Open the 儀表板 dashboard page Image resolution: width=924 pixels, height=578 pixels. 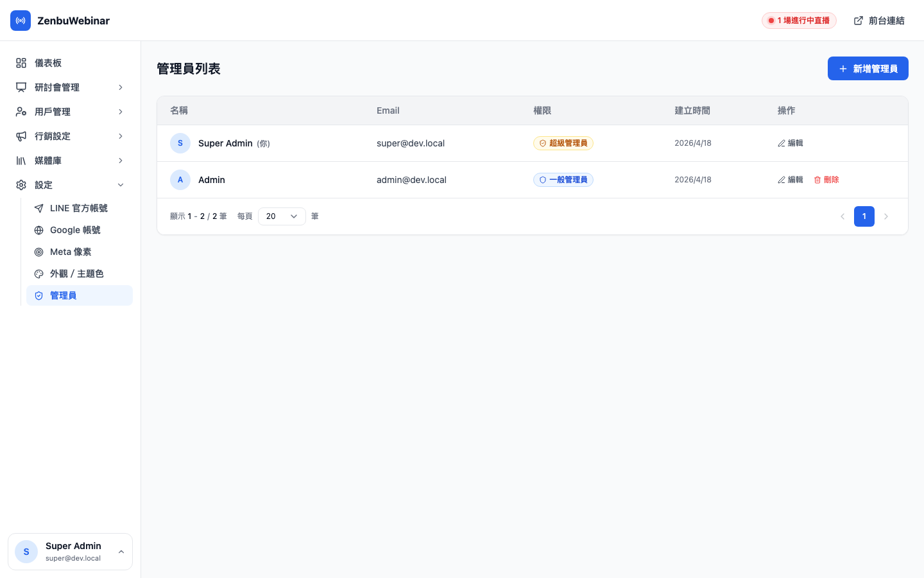[48, 63]
